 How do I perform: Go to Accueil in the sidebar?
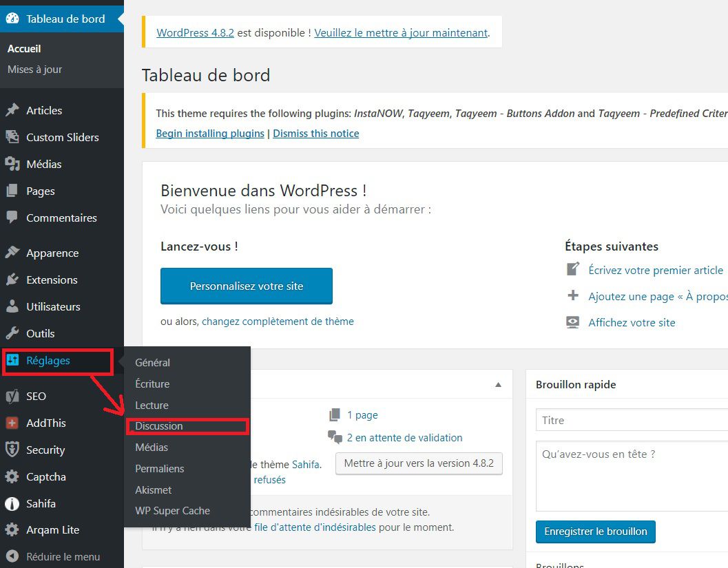click(x=24, y=49)
